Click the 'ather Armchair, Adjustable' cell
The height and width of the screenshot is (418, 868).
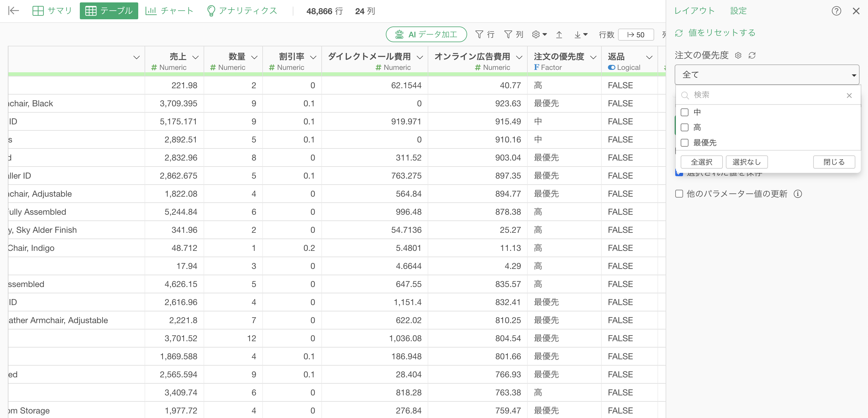click(76, 320)
